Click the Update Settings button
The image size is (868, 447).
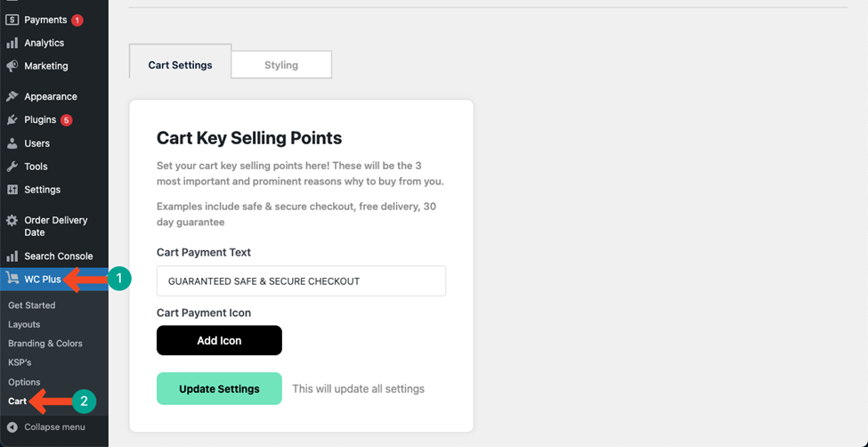tap(219, 389)
